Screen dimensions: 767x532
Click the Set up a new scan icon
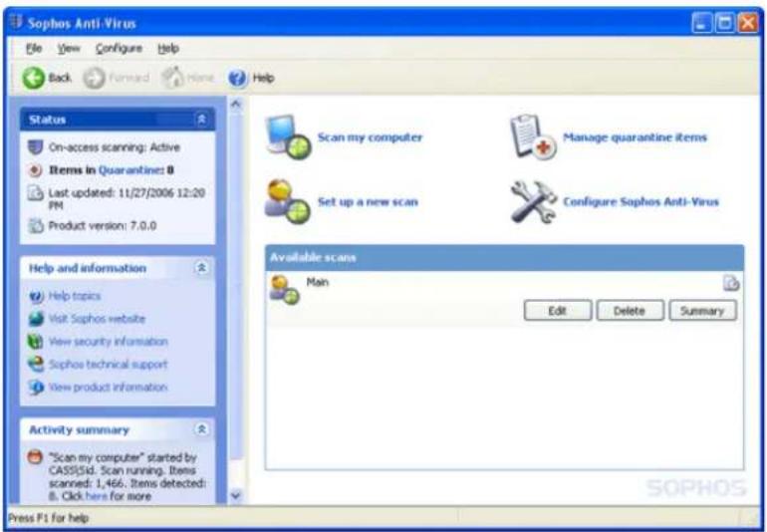pos(288,201)
